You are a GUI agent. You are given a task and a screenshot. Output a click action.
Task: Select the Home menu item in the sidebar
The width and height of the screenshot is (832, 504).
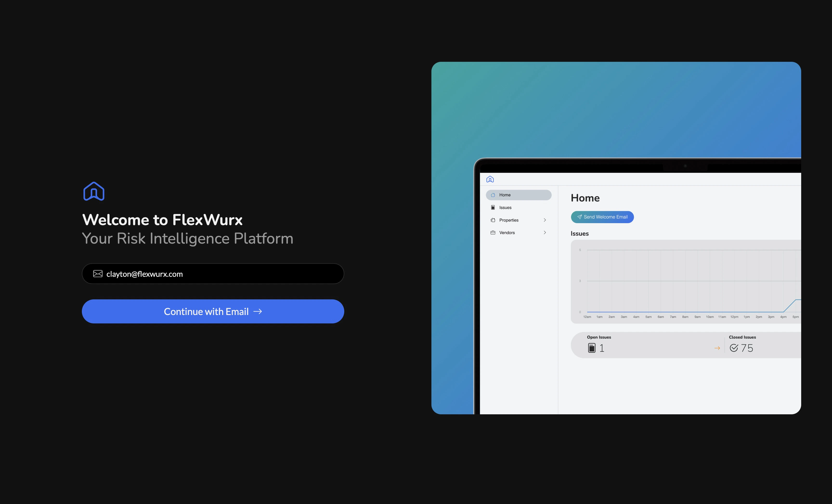(519, 195)
